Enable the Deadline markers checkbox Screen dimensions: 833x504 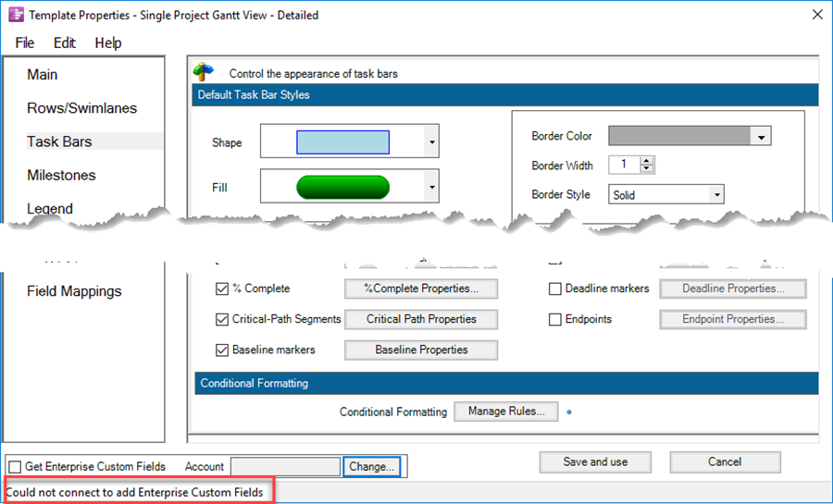(x=555, y=289)
